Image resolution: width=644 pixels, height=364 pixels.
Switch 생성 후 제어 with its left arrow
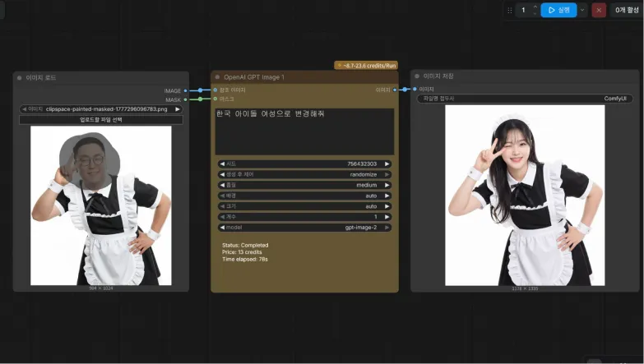222,175
